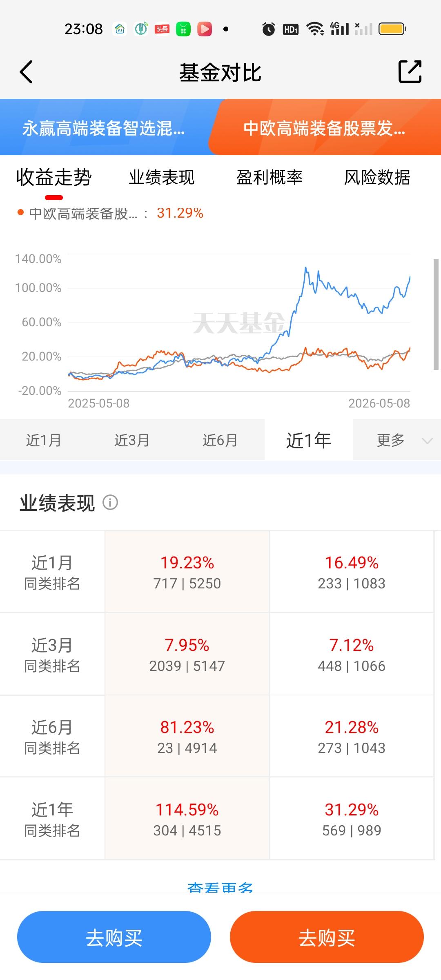441x980 pixels.
Task: Tap the Wi-Fi status bar icon
Action: point(315,29)
